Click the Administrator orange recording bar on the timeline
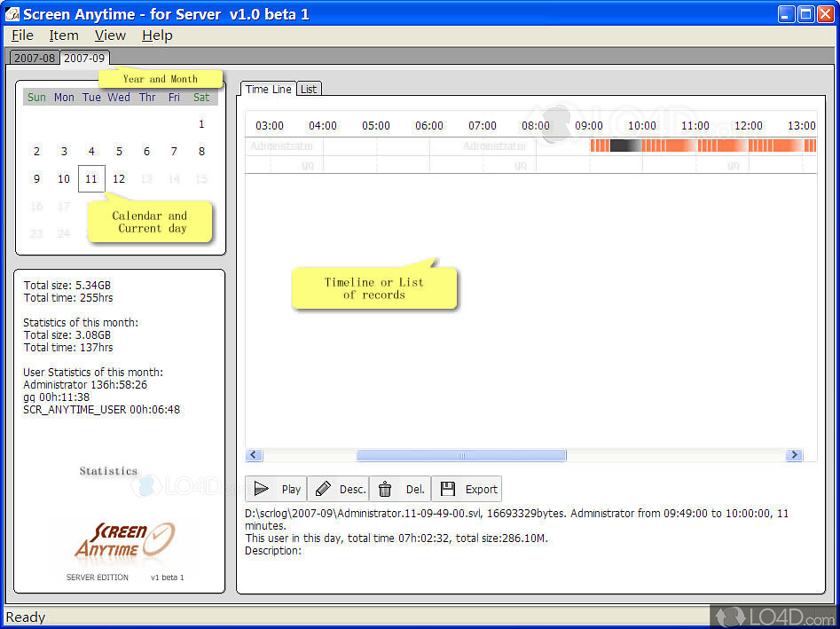 point(701,144)
